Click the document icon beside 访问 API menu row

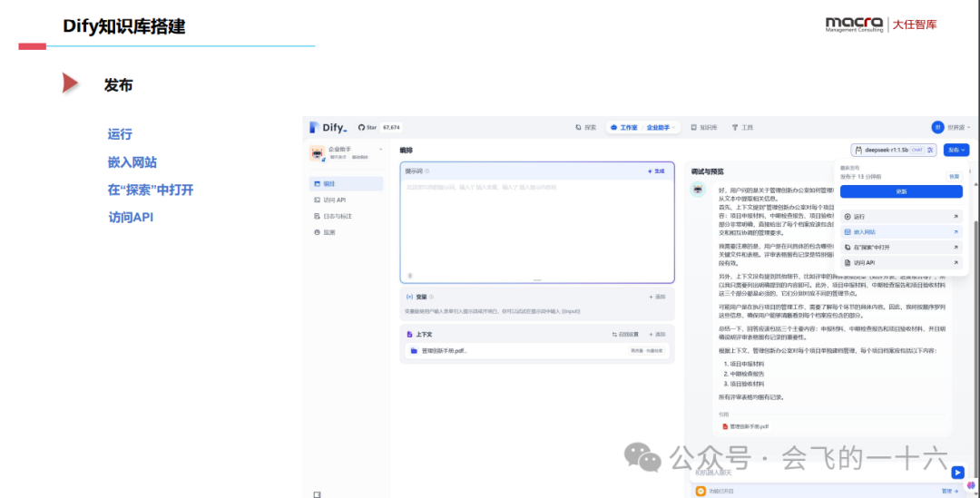click(x=848, y=262)
